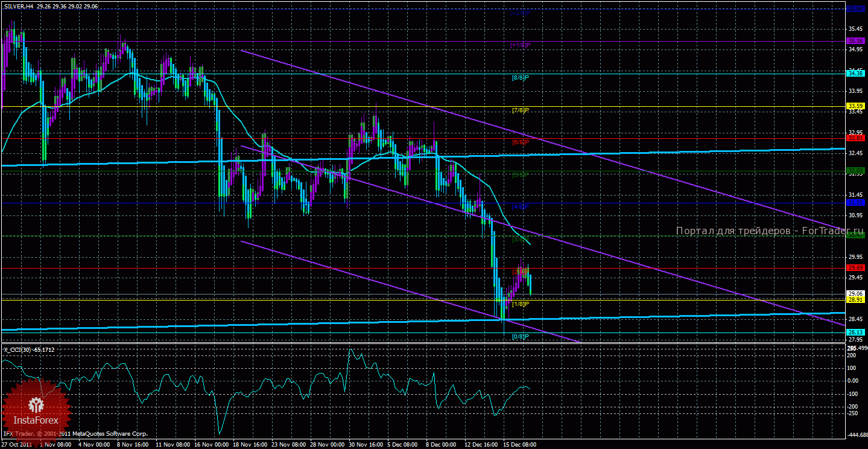Click the red 32.81 price tag
Image resolution: width=868 pixels, height=449 pixels.
[857, 138]
